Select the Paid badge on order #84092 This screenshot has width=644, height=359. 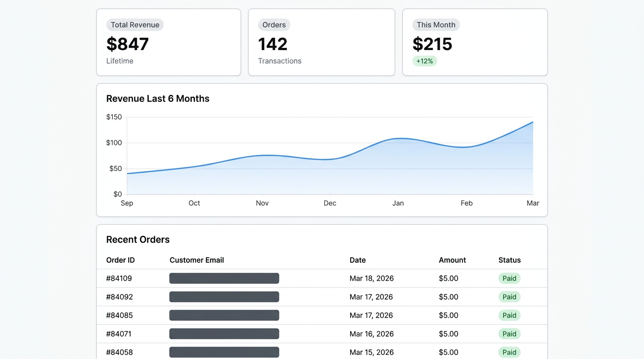[509, 296]
